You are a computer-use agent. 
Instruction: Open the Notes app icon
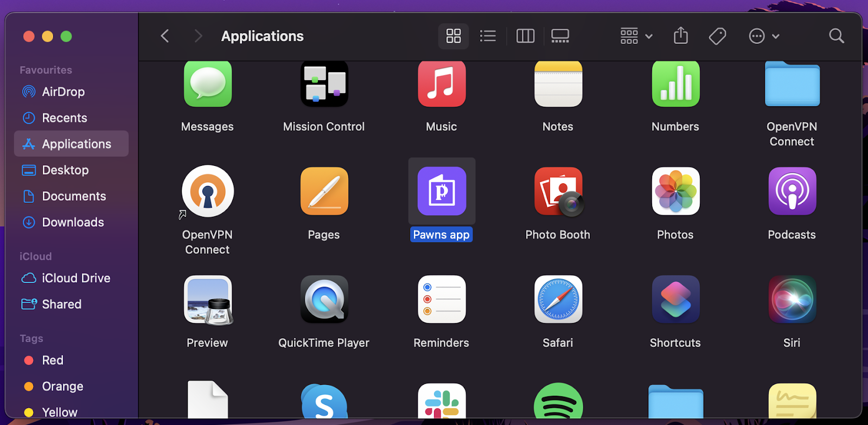click(558, 84)
